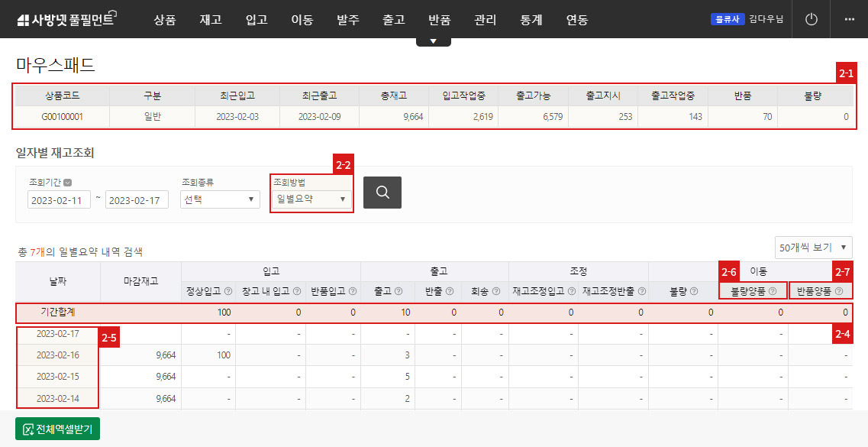Screen dimensions: 868x447
Task: Select the 재고 menu item
Action: click(211, 20)
